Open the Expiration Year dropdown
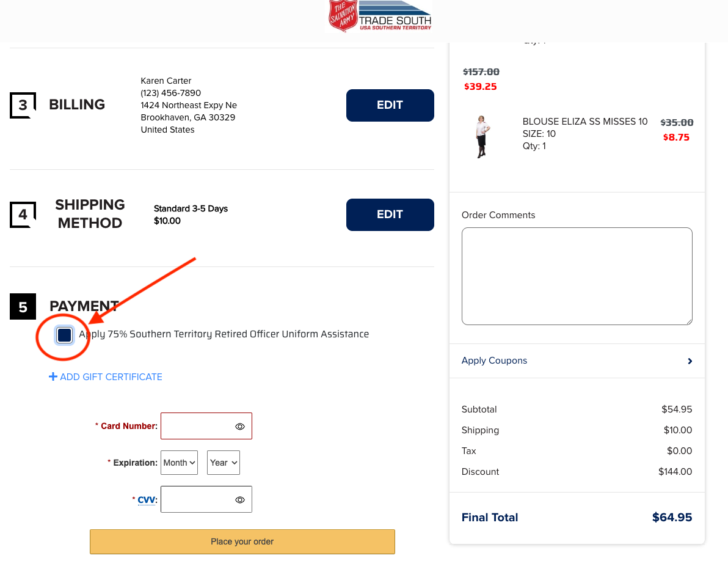728x572 pixels. click(x=224, y=463)
